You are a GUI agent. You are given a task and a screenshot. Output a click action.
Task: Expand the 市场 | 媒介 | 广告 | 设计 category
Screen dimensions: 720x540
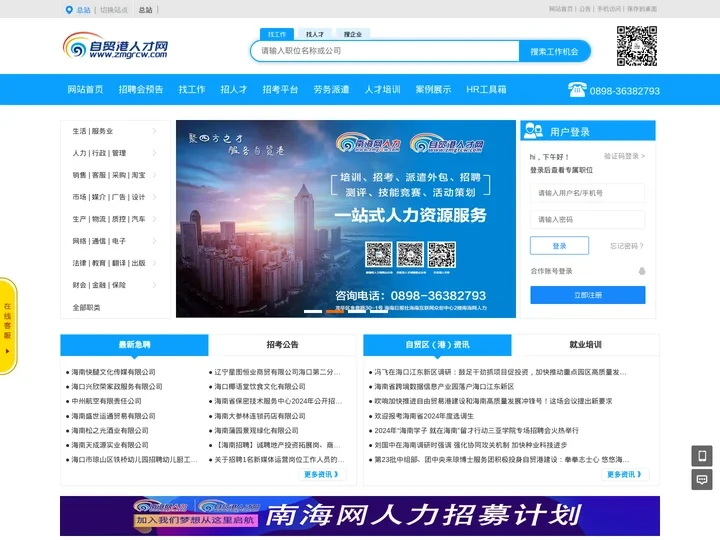click(x=115, y=197)
